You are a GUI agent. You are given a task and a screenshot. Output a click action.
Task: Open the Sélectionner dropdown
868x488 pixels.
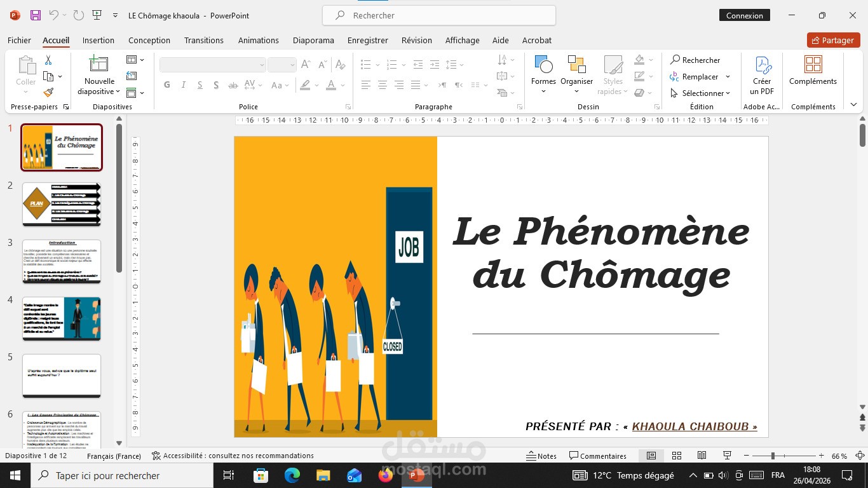tap(700, 93)
